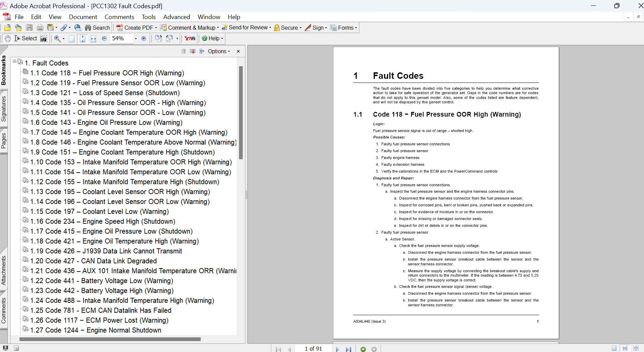644x352 pixels.
Task: Open the bookmarks Options dropdown
Action: click(219, 51)
